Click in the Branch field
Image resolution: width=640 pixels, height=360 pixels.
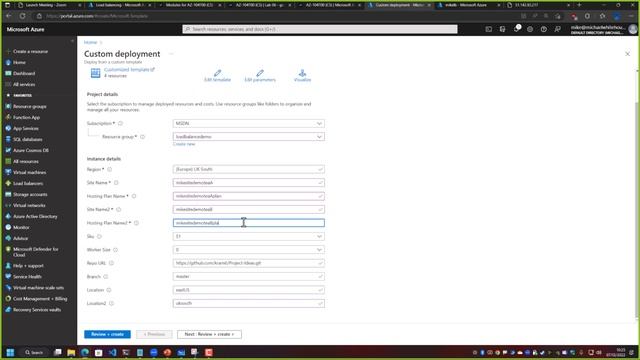[x=249, y=277]
